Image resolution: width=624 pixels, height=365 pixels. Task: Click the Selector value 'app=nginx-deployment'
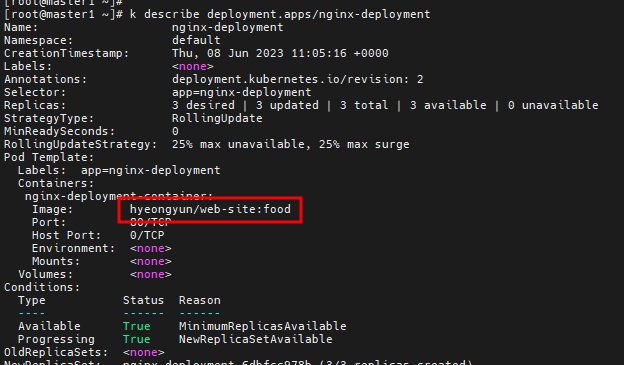click(x=242, y=92)
